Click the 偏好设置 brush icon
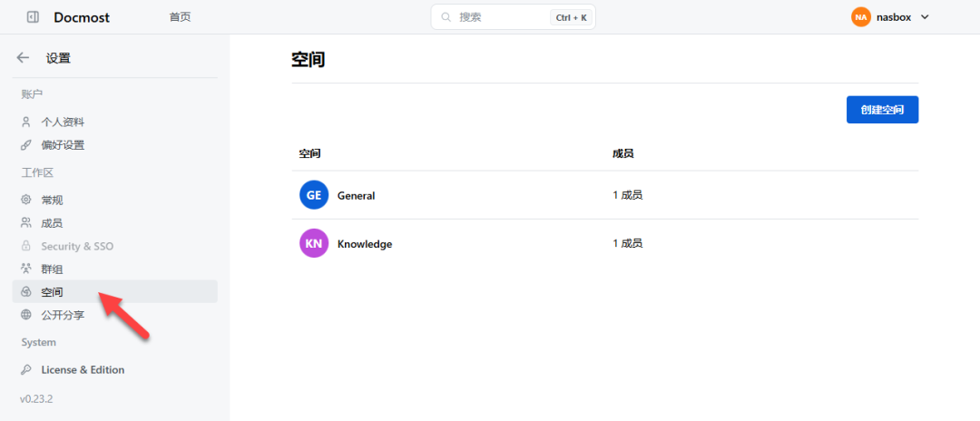 coord(26,145)
